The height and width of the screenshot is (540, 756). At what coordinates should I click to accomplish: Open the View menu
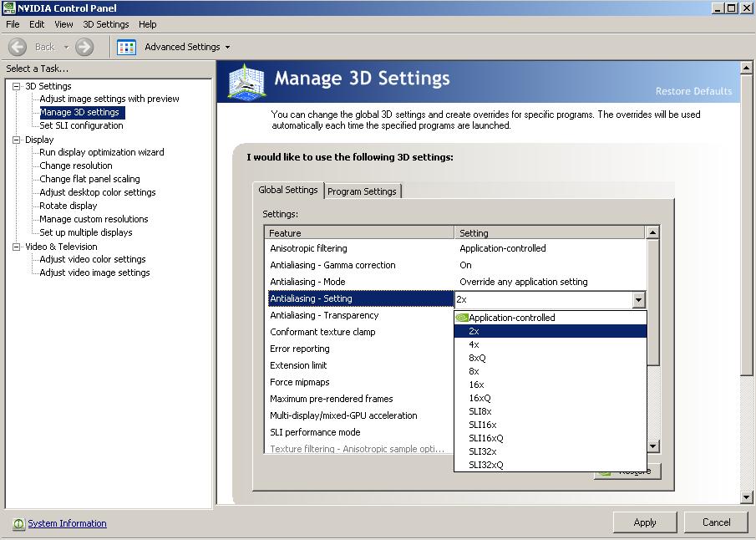[63, 24]
